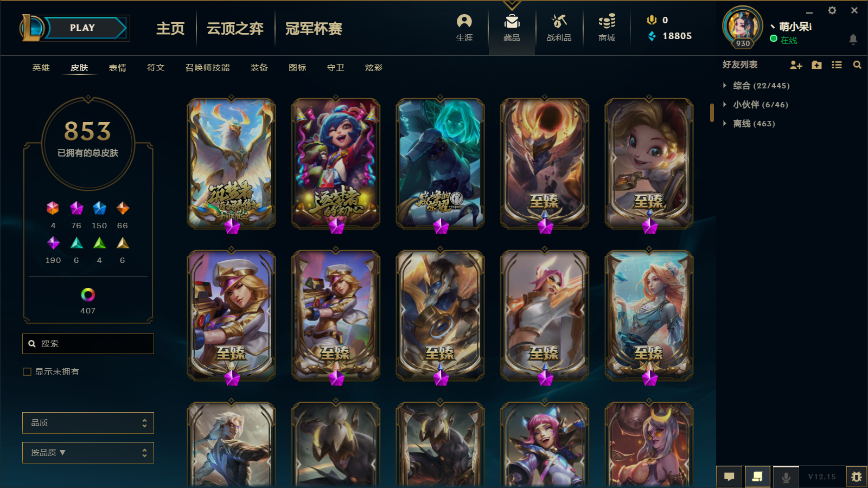
Task: Click the new folder icon in friends list
Action: [816, 65]
